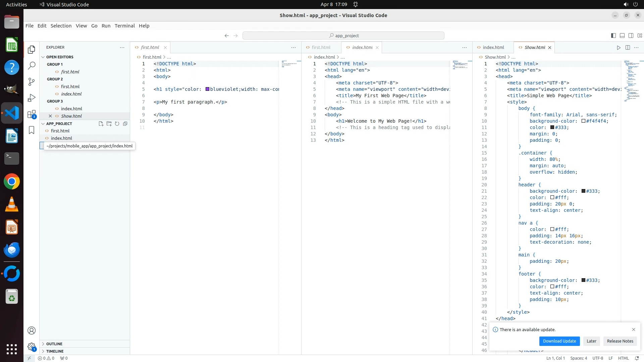Open the Extensions view
This screenshot has height=362, width=644.
pos(32,114)
